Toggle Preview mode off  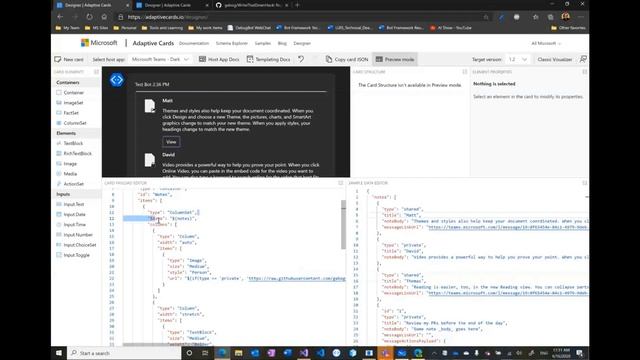pos(395,59)
